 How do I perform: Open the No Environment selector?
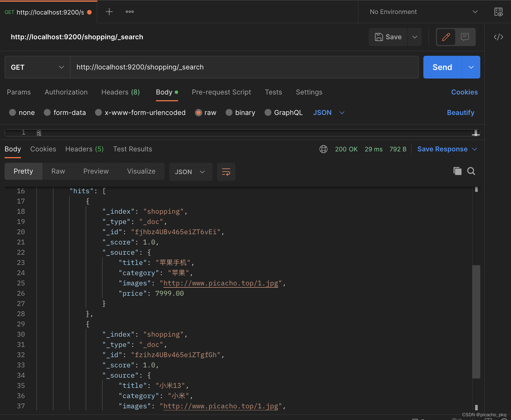pos(423,12)
